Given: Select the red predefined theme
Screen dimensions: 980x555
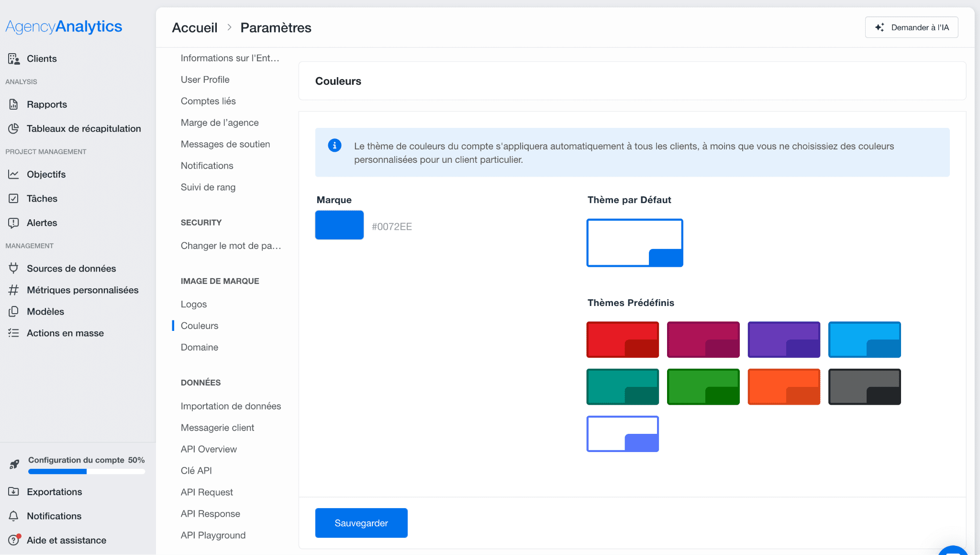Looking at the screenshot, I should (x=622, y=339).
